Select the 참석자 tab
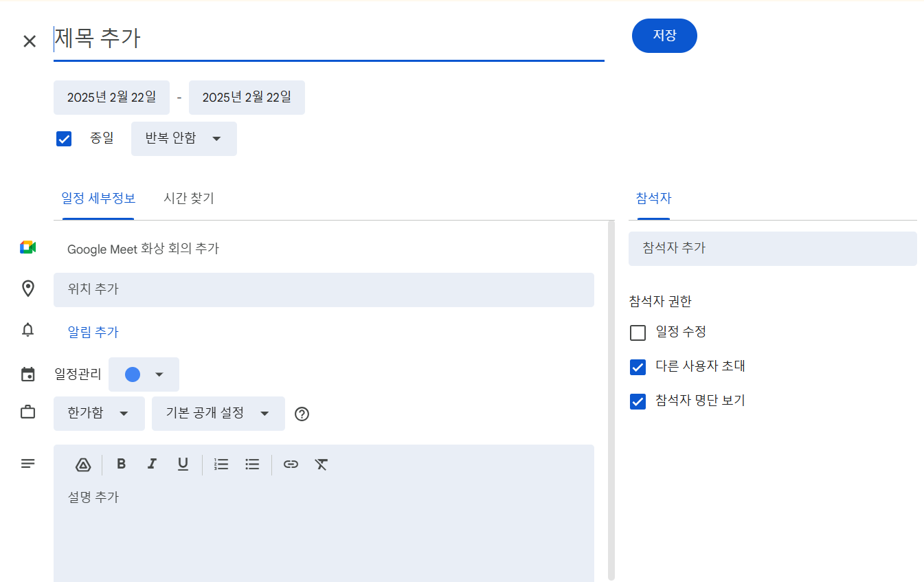924x582 pixels. (x=651, y=198)
